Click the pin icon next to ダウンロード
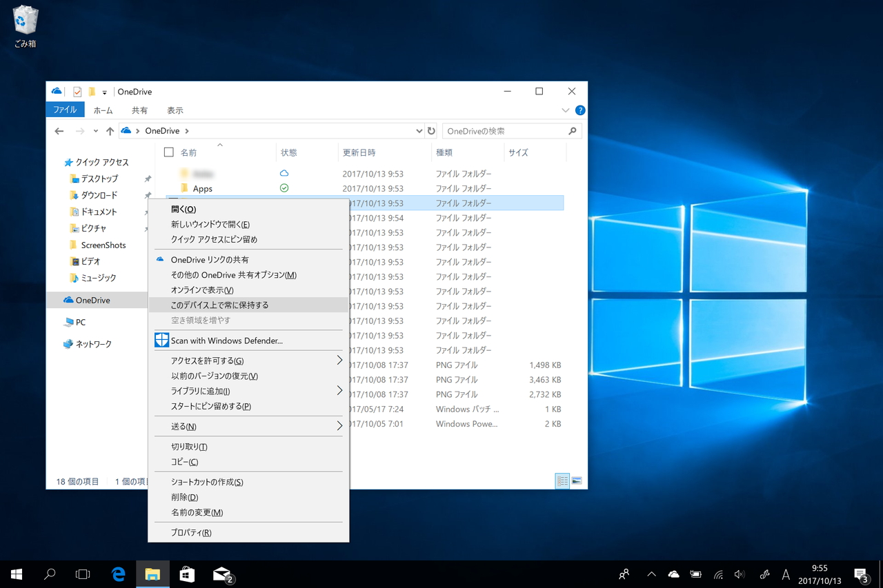883x588 pixels. pos(147,195)
